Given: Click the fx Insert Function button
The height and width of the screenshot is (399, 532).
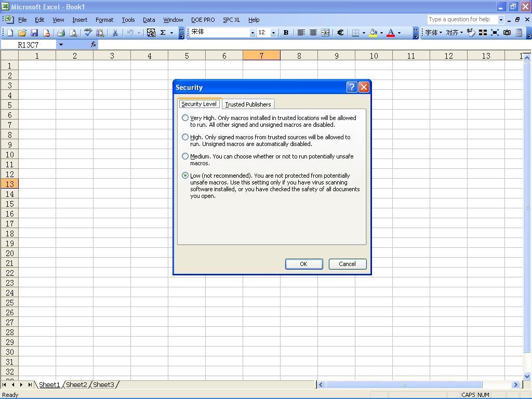Looking at the screenshot, I should 94,45.
